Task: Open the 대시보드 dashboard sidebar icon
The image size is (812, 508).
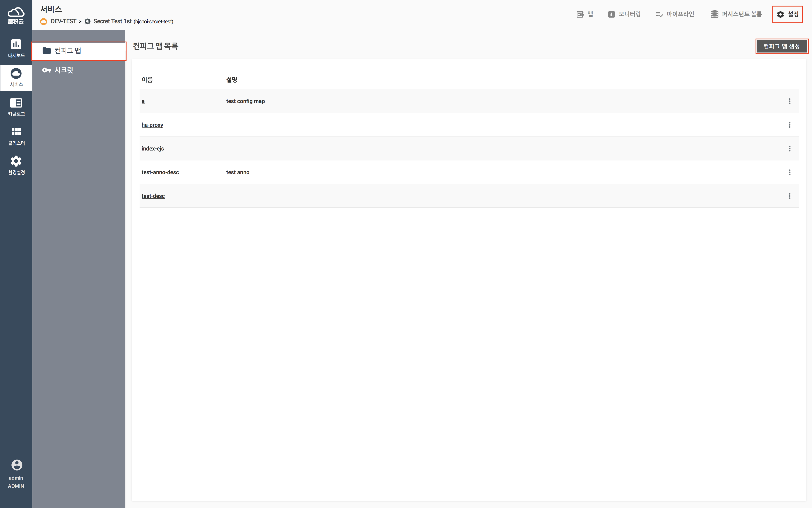Action: tap(16, 48)
